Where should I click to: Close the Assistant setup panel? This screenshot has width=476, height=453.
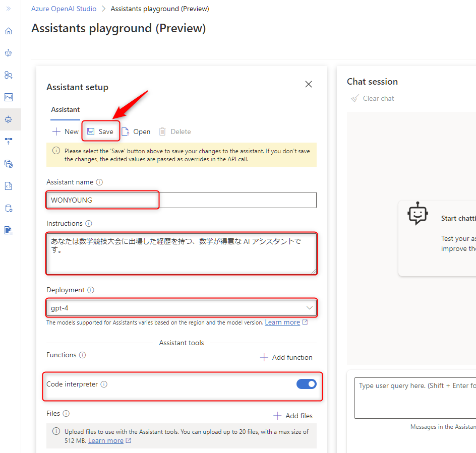(x=309, y=84)
